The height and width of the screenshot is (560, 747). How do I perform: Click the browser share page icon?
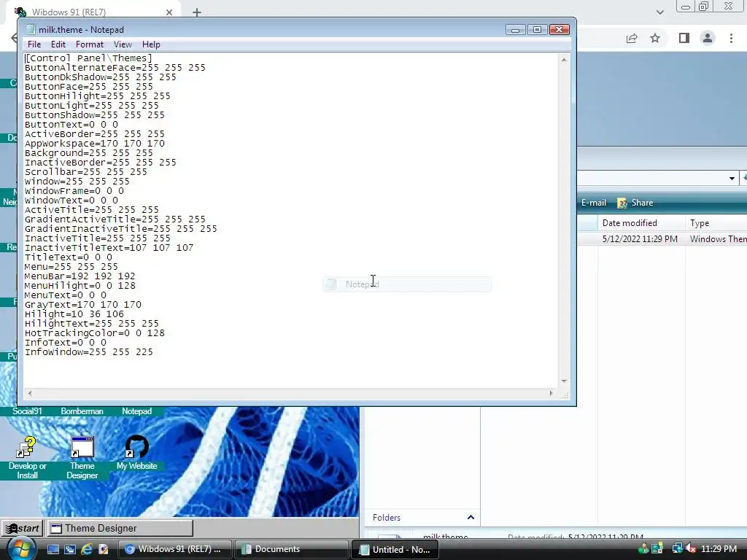tap(632, 39)
